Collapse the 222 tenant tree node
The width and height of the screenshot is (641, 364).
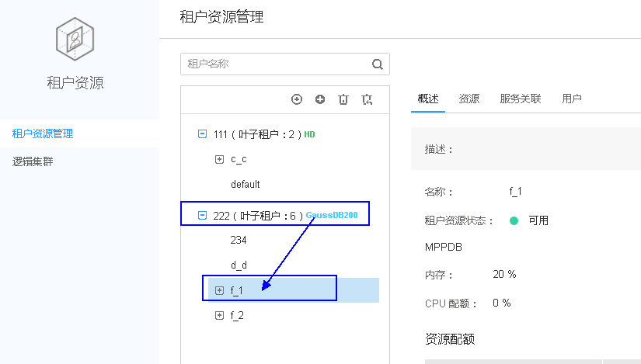[202, 215]
